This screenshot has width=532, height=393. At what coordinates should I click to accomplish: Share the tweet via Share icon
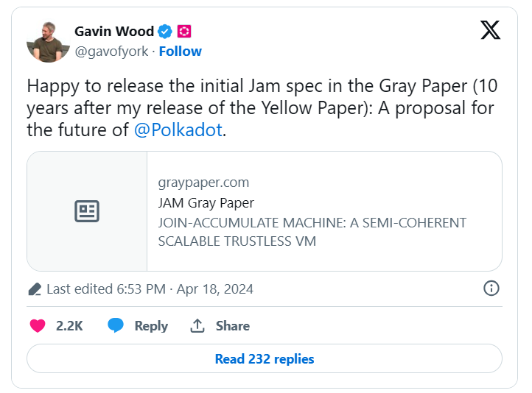click(x=197, y=325)
